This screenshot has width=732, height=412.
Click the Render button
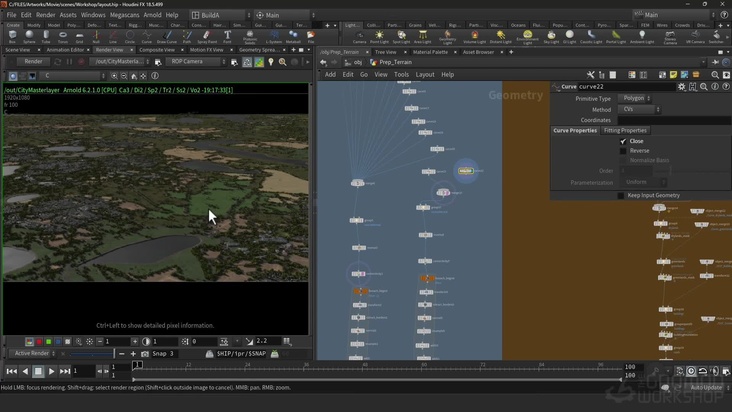coord(33,61)
